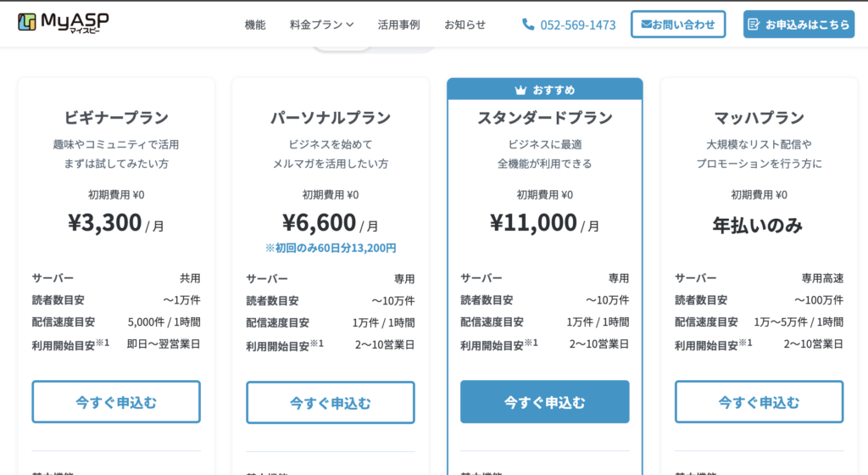The height and width of the screenshot is (475, 868).
Task: Apply for パーソナルプラン with 今すぐ申込む
Action: click(331, 402)
